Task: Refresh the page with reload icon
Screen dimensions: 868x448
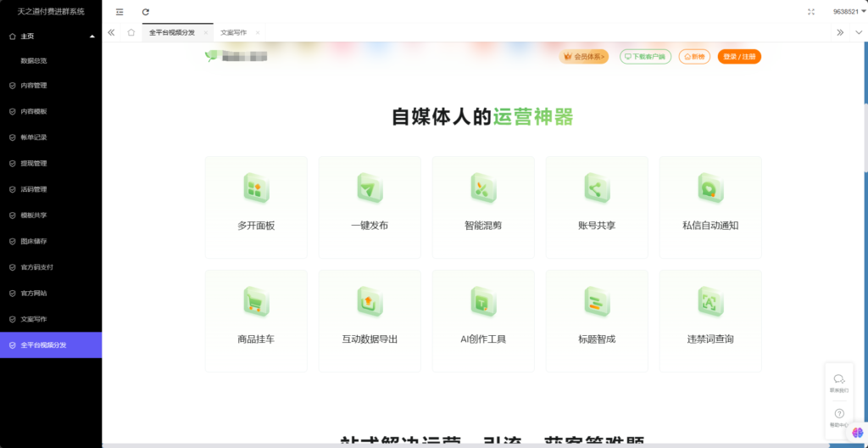Action: (x=146, y=12)
